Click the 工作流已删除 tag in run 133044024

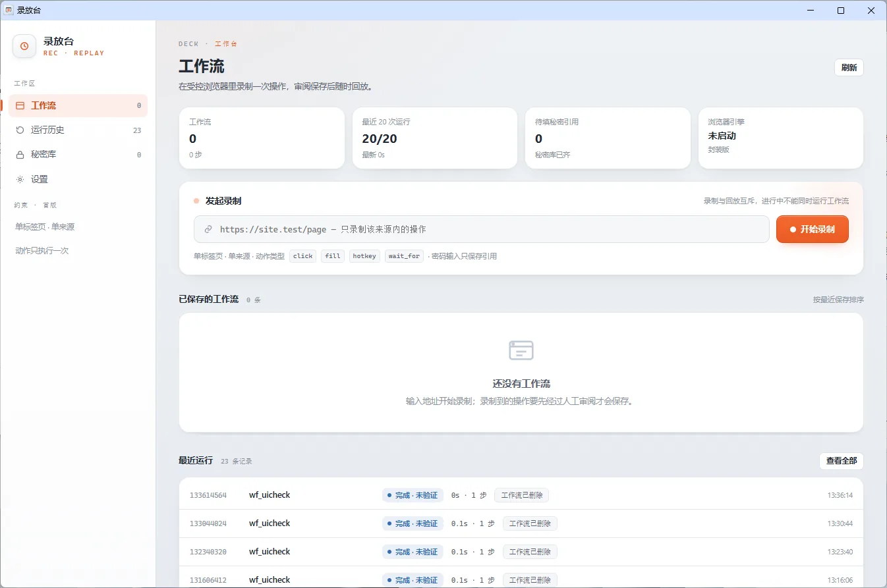coord(530,523)
